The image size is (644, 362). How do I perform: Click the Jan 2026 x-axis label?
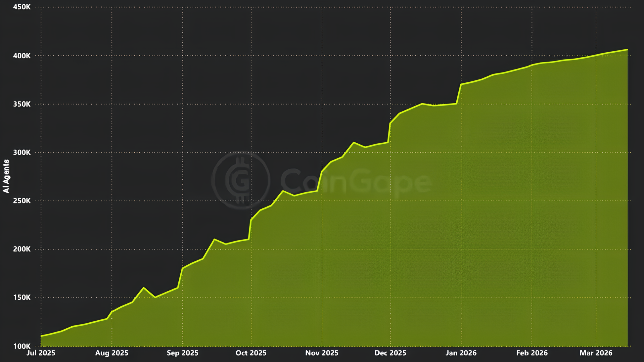tap(461, 353)
